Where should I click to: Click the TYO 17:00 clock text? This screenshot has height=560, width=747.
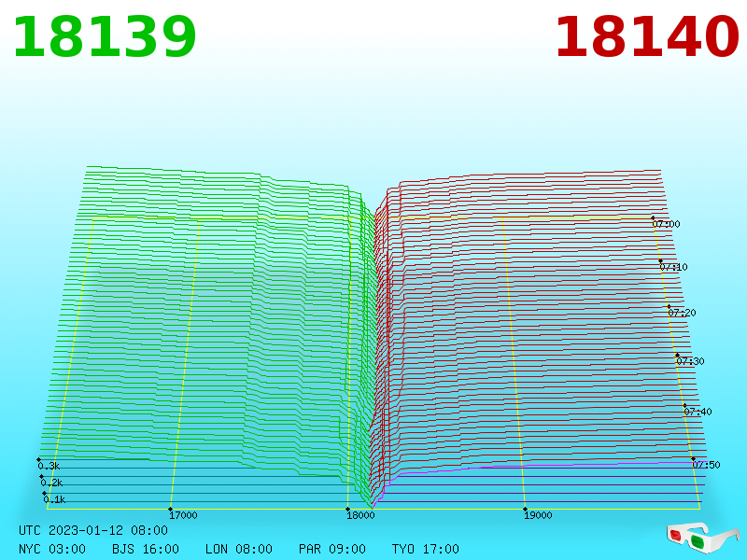[426, 549]
